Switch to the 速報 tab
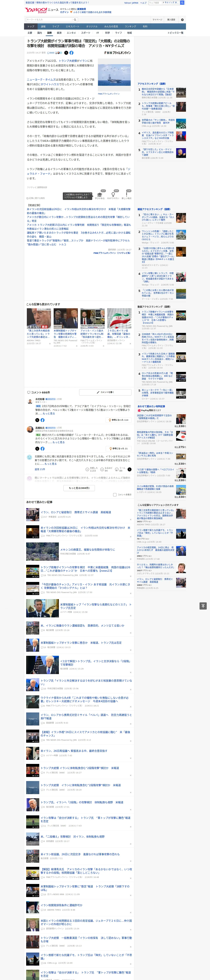 [43, 27]
